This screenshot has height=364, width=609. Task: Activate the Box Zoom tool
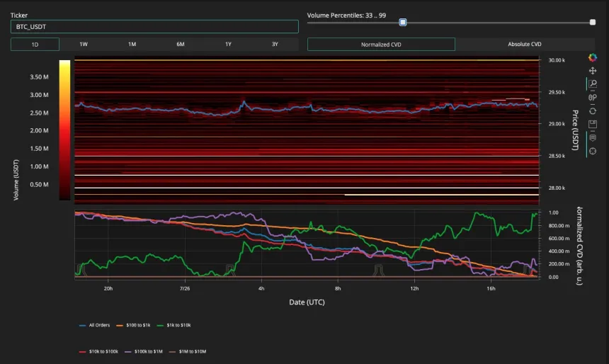point(593,84)
